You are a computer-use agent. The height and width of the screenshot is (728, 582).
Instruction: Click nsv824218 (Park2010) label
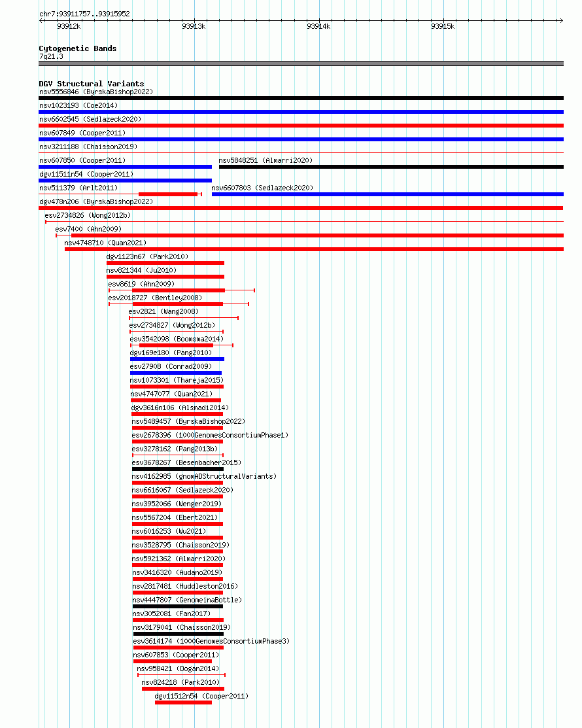pos(180,682)
